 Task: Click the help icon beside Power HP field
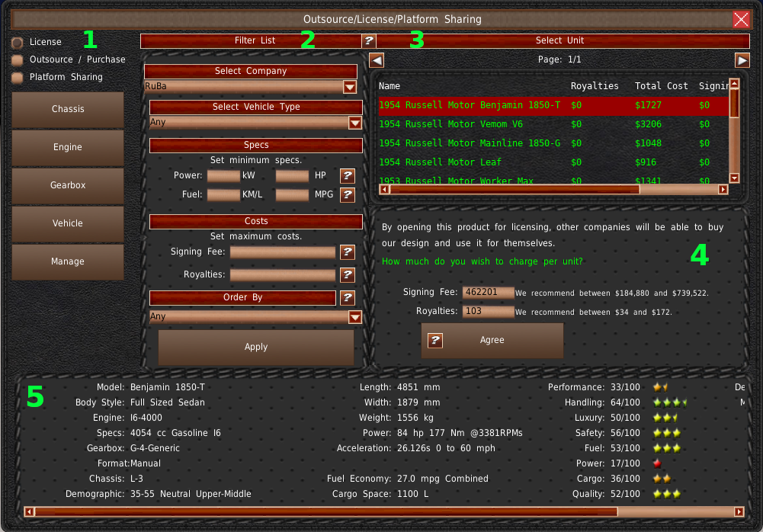click(x=348, y=176)
